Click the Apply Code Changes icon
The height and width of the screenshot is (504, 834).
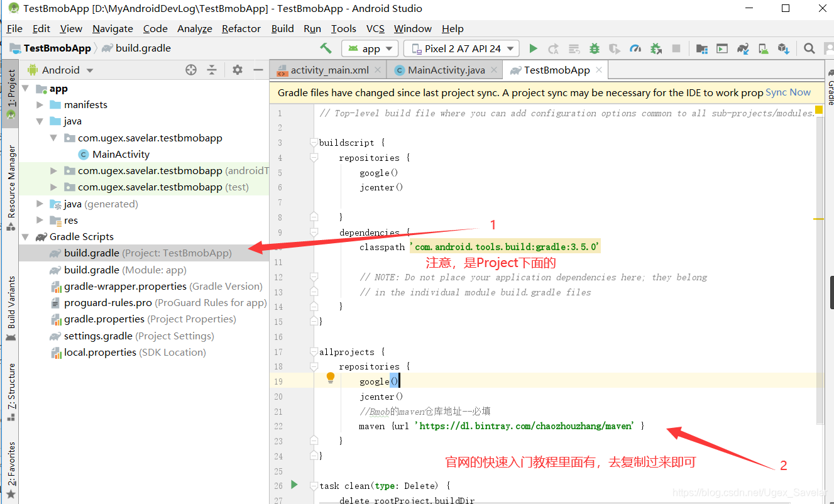(x=574, y=48)
